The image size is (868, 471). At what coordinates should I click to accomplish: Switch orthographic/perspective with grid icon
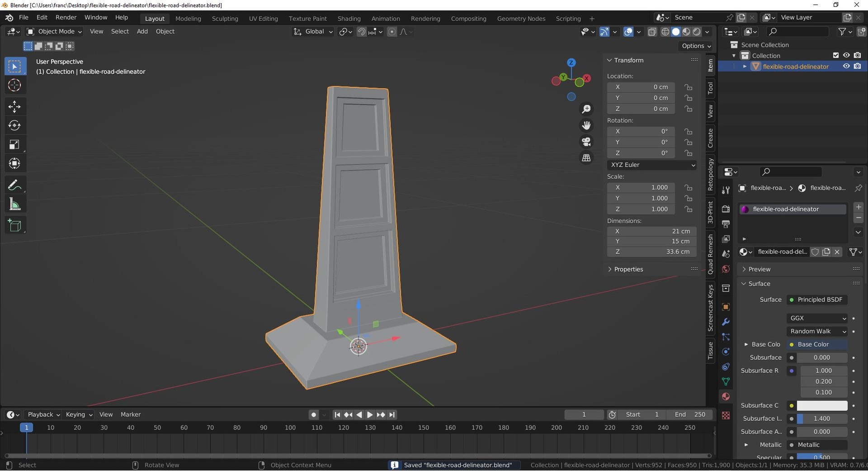pos(586,158)
